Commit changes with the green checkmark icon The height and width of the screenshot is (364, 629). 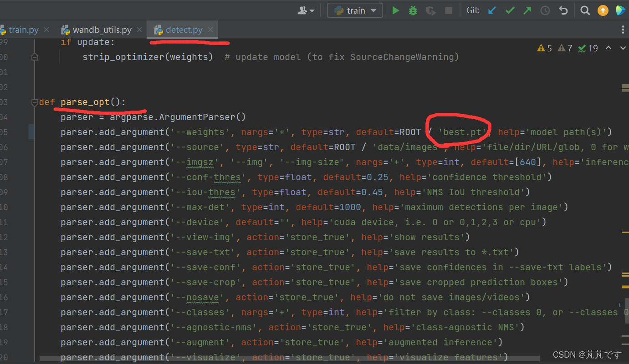(510, 10)
